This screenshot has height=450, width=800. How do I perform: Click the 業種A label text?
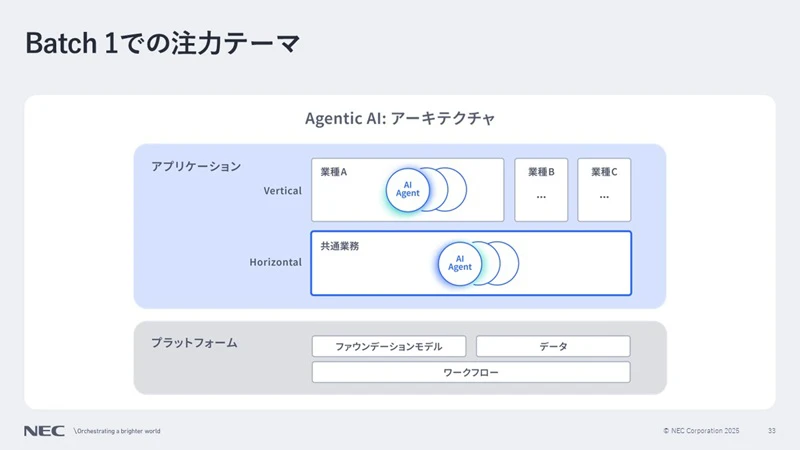(334, 172)
